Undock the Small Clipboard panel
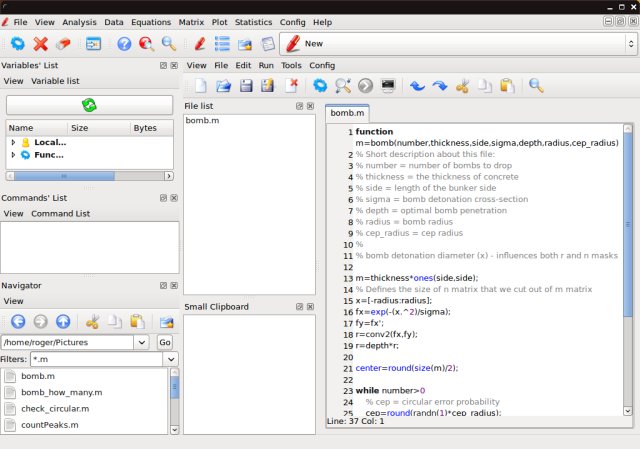This screenshot has width=640, height=449. (x=299, y=307)
